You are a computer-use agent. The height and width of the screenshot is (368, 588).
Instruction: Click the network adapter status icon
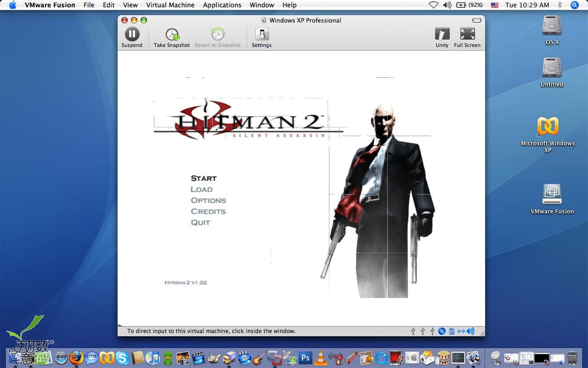point(461,331)
